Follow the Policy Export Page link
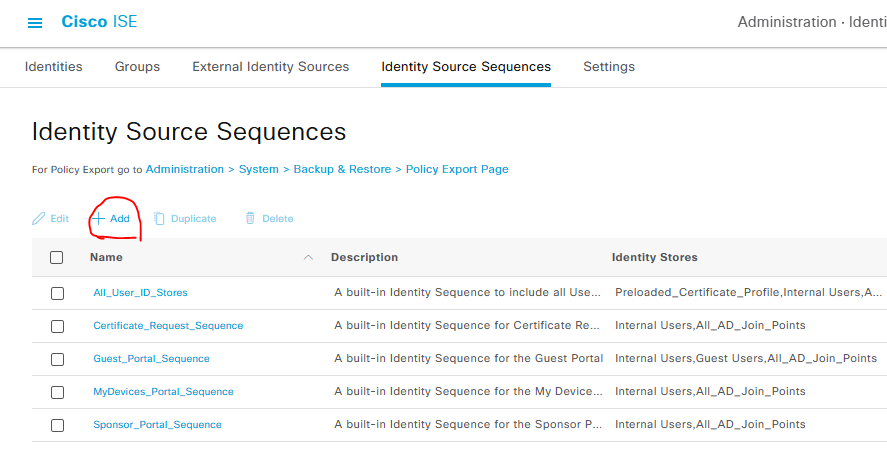Viewport: 887px width, 476px height. point(457,169)
